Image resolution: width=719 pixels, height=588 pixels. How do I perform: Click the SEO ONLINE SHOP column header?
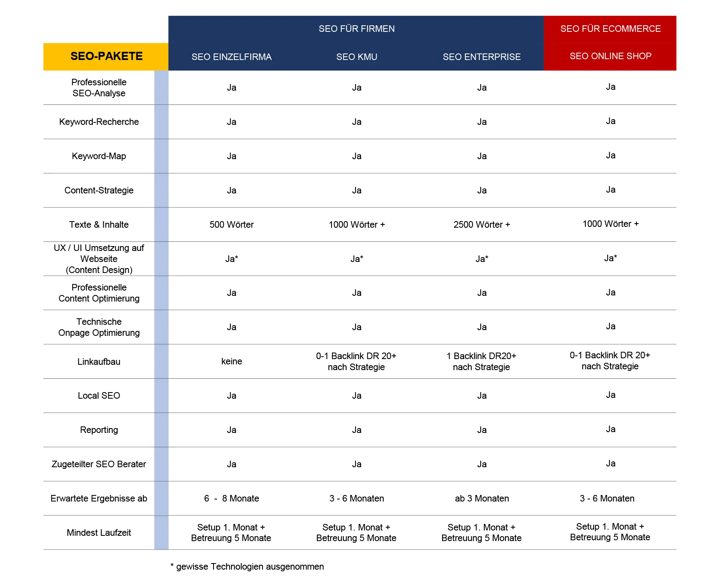click(x=610, y=56)
